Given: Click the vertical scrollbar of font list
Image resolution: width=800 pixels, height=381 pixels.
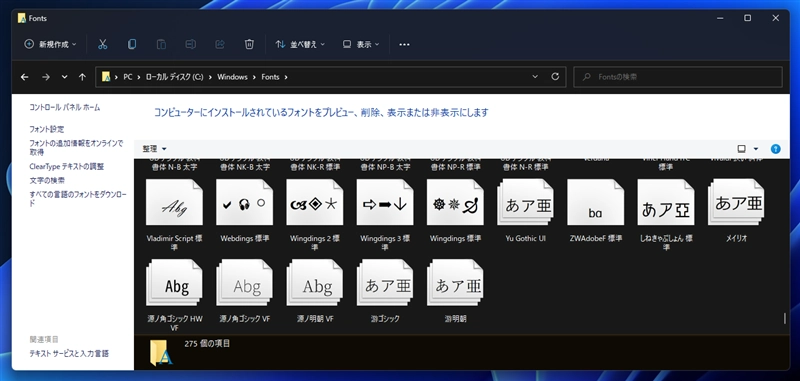Looking at the screenshot, I should [x=785, y=318].
